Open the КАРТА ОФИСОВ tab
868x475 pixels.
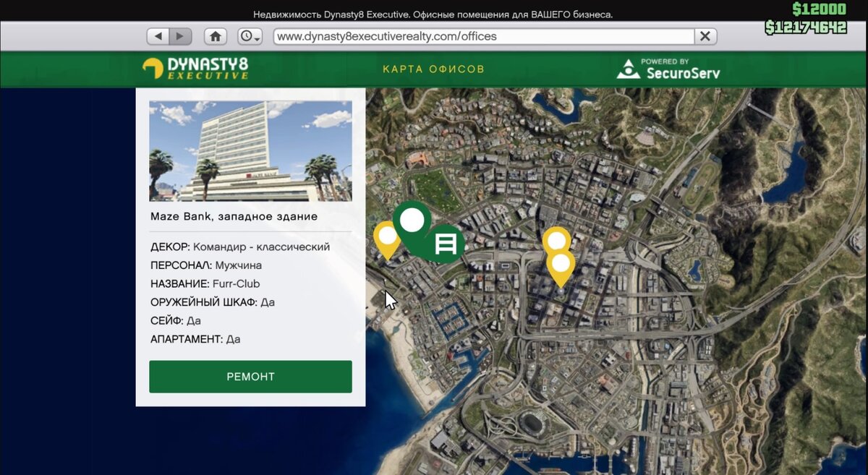pyautogui.click(x=433, y=69)
